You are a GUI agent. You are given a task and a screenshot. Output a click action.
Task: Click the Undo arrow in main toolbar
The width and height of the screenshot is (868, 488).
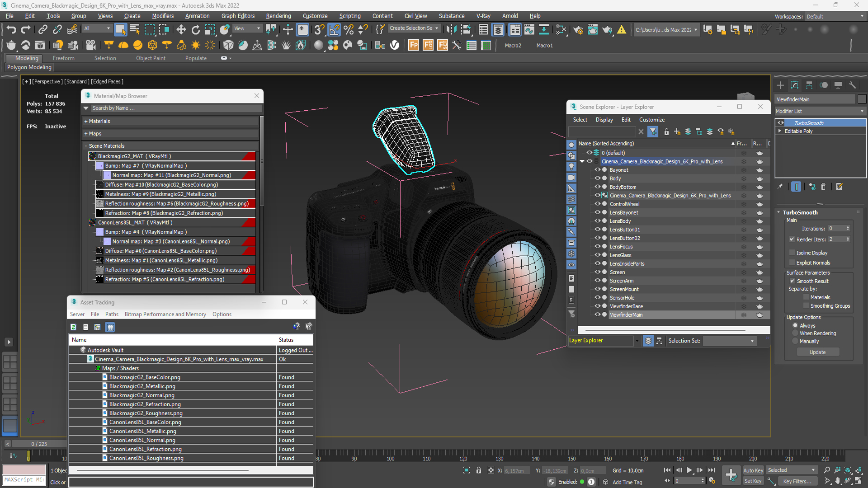(x=11, y=29)
